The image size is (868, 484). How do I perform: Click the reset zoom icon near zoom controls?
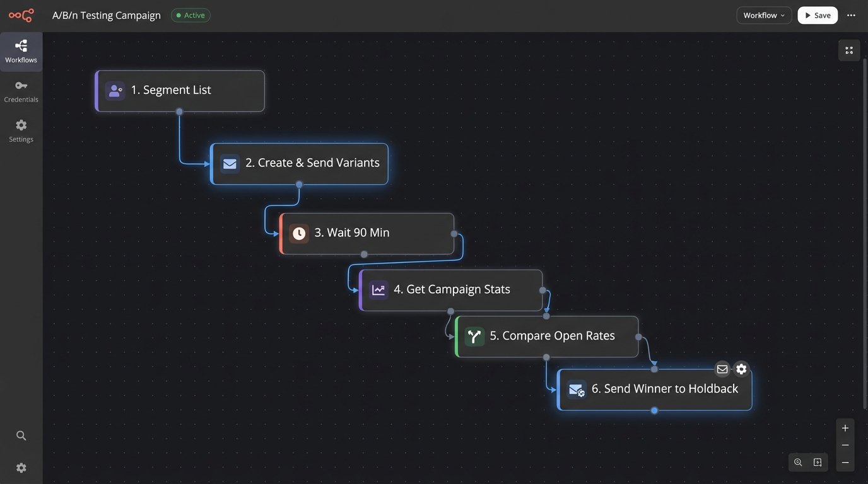pyautogui.click(x=797, y=462)
